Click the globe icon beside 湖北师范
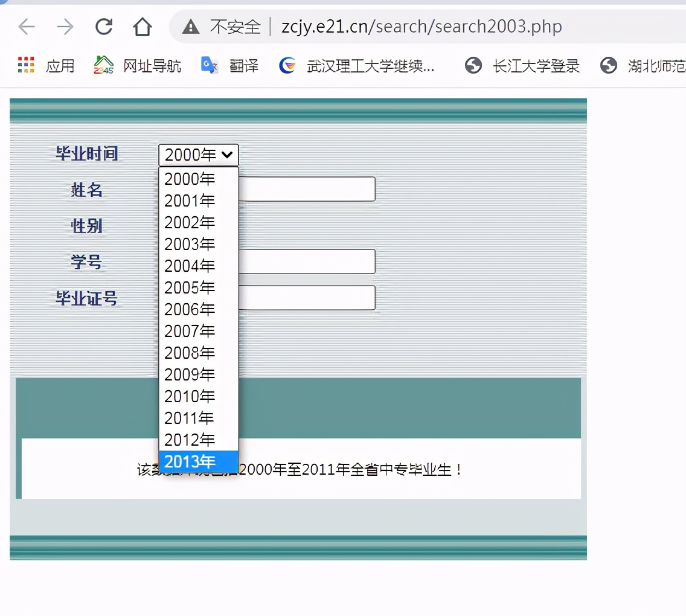Viewport: 686px width, 616px height. click(608, 66)
